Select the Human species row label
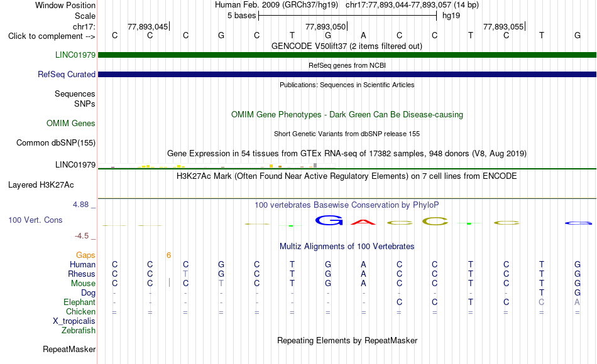The image size is (597, 364). click(x=82, y=264)
